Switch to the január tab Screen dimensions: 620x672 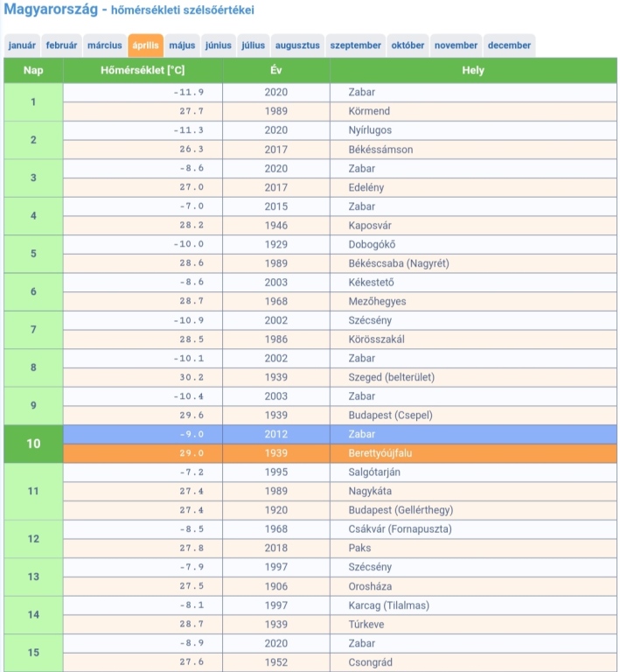click(x=22, y=45)
